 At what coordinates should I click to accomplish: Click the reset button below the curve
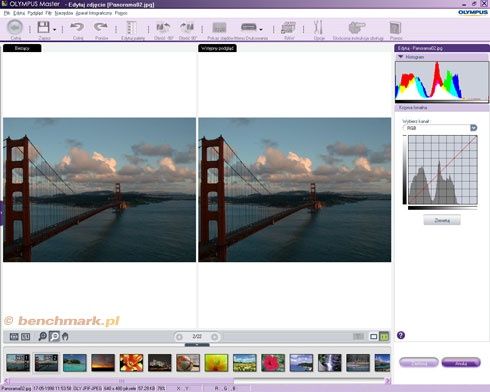(x=442, y=220)
